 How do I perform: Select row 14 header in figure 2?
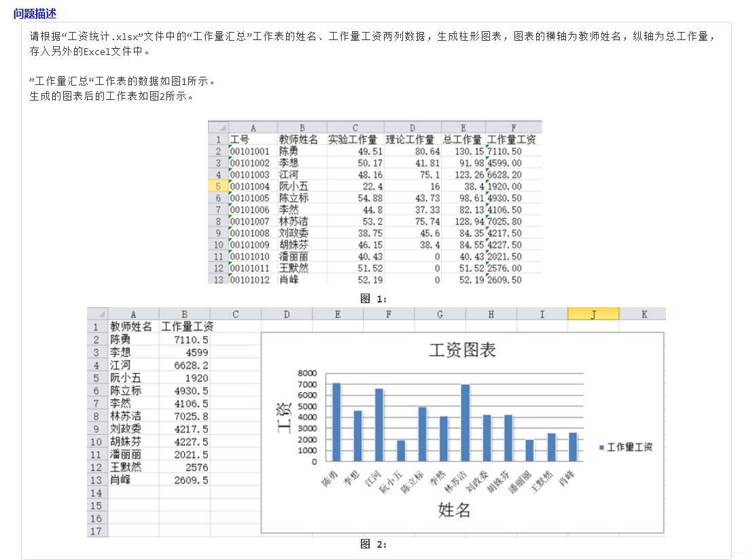97,493
